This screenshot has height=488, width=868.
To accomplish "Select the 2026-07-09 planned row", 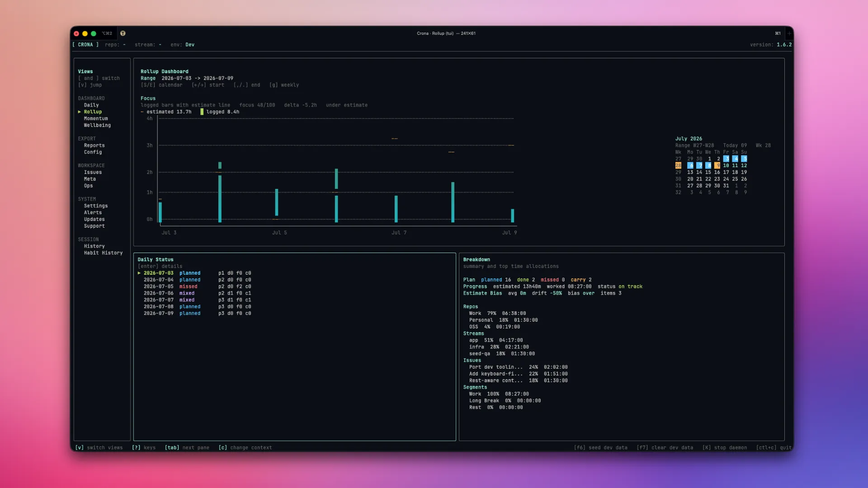I will (197, 314).
